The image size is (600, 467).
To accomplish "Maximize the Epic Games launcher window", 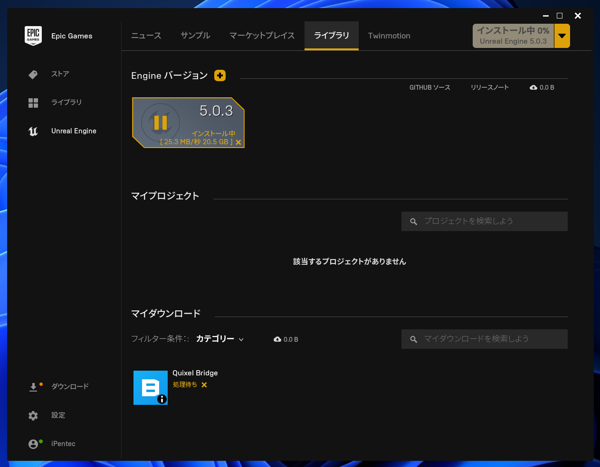I will [559, 16].
